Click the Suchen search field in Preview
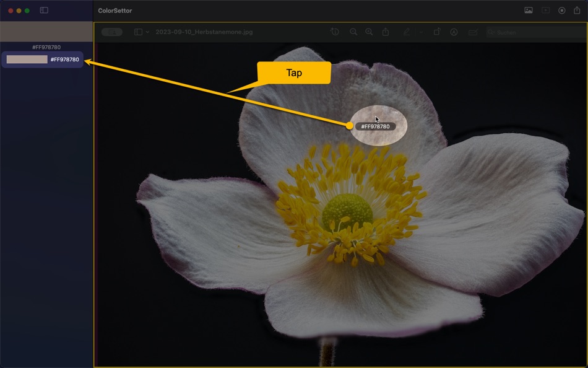588x368 pixels. (x=535, y=32)
